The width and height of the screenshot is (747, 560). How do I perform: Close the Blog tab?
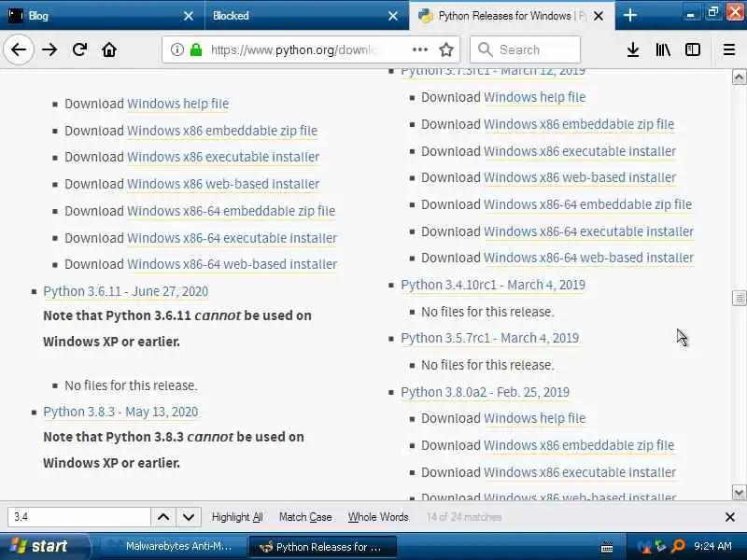(189, 16)
